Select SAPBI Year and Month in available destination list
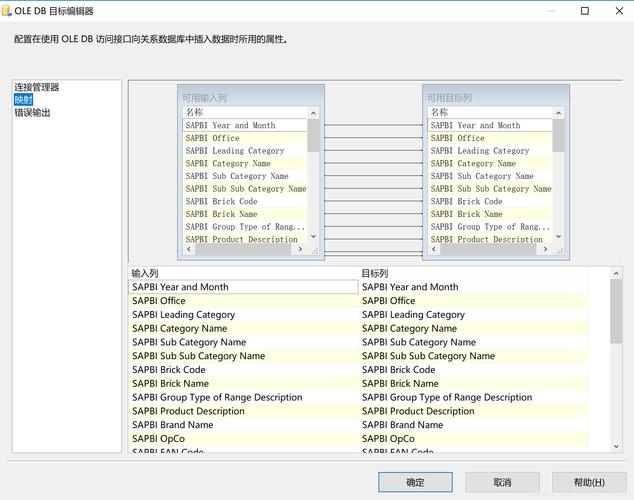 [490, 125]
